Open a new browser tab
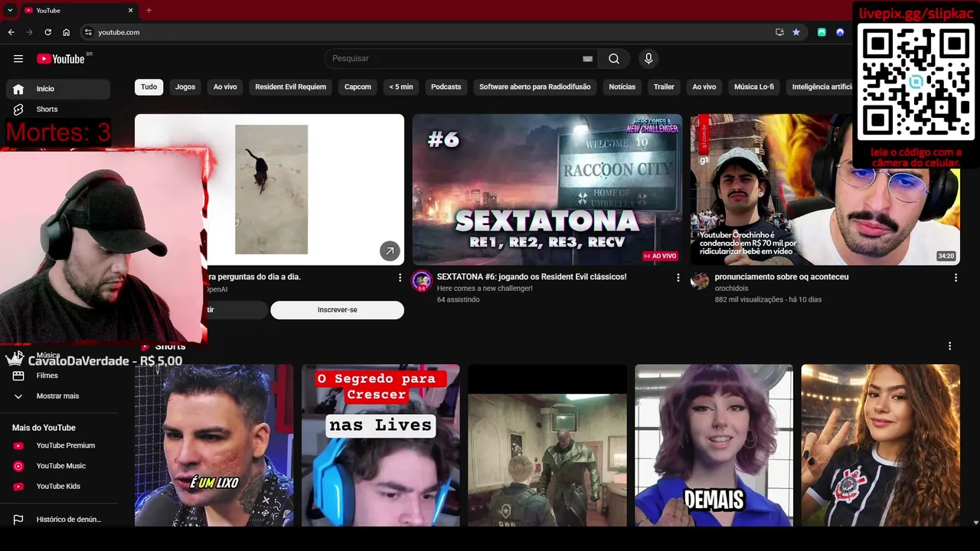Viewport: 980px width, 551px height. pos(149,11)
